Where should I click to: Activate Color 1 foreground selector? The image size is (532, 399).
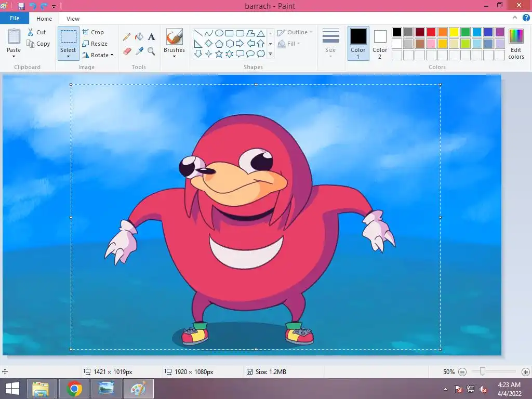[x=358, y=44]
